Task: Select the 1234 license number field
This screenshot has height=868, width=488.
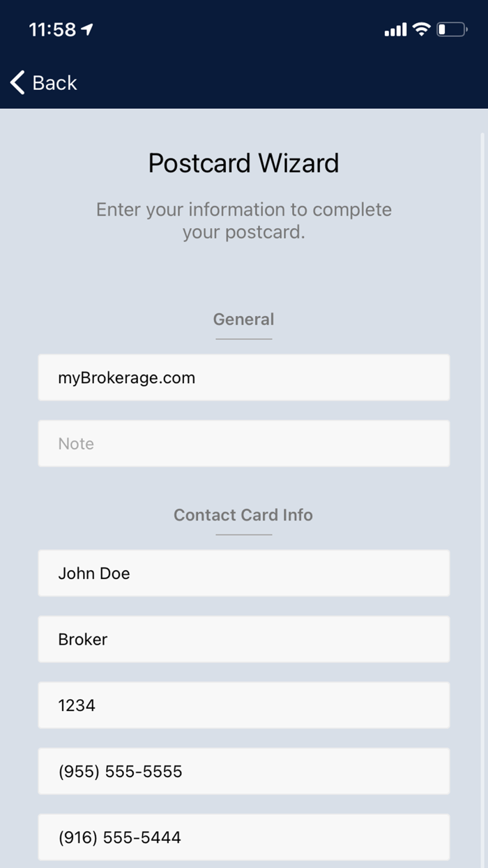Action: [244, 705]
